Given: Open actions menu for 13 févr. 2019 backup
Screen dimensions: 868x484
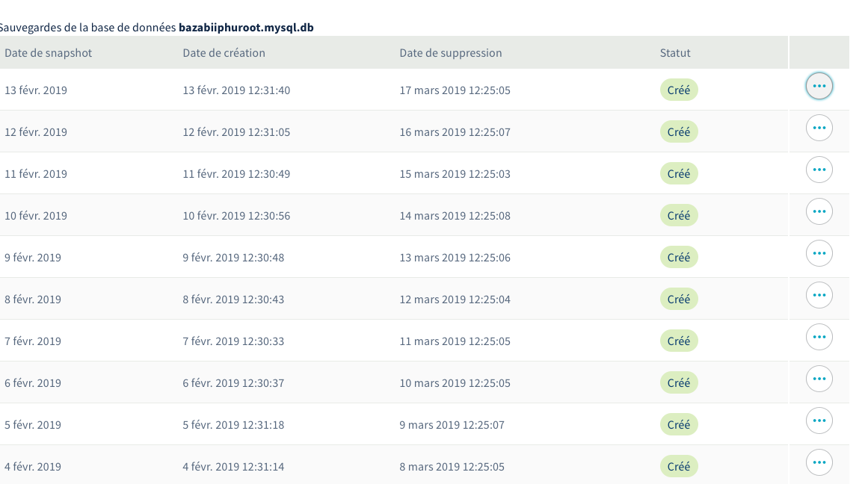Looking at the screenshot, I should coord(819,87).
